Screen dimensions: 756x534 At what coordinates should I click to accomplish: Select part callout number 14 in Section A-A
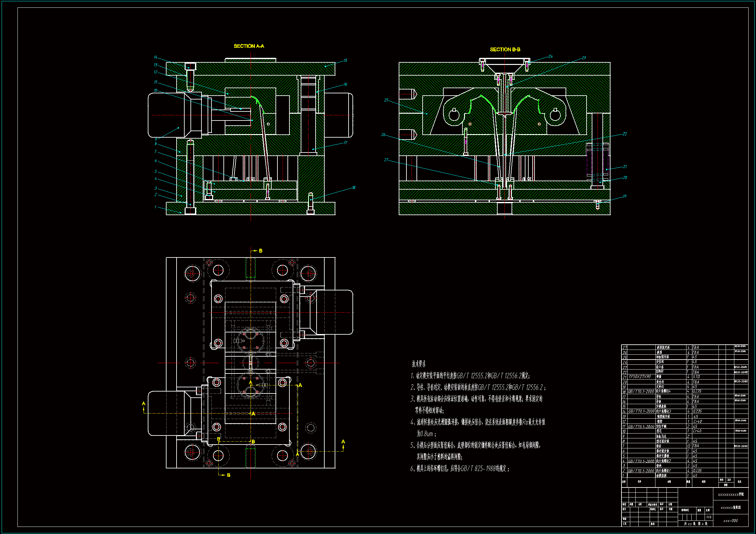point(156,57)
